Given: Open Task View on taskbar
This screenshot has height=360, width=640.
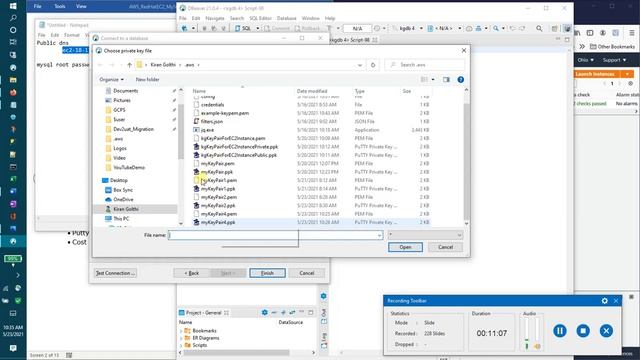Looking at the screenshot, I should tap(13, 42).
